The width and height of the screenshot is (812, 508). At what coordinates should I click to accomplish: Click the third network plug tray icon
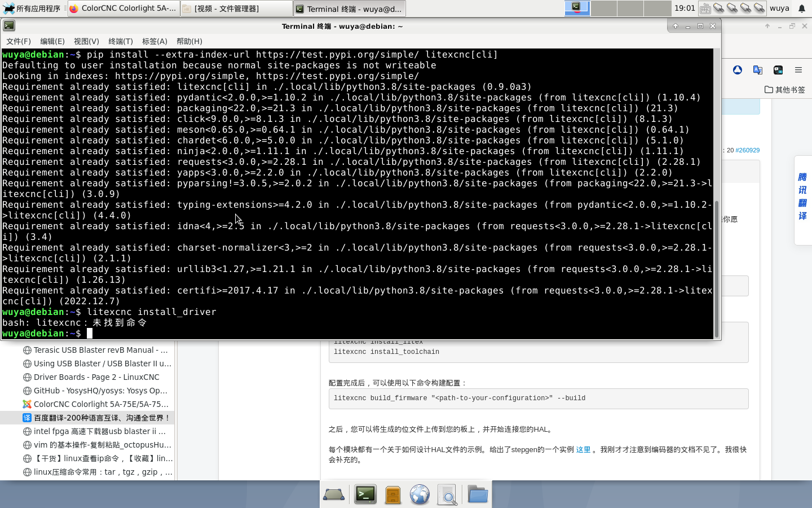[745, 8]
